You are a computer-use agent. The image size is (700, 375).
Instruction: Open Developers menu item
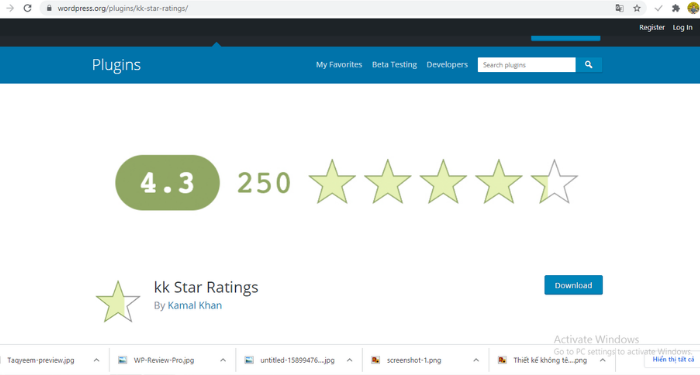pos(447,65)
